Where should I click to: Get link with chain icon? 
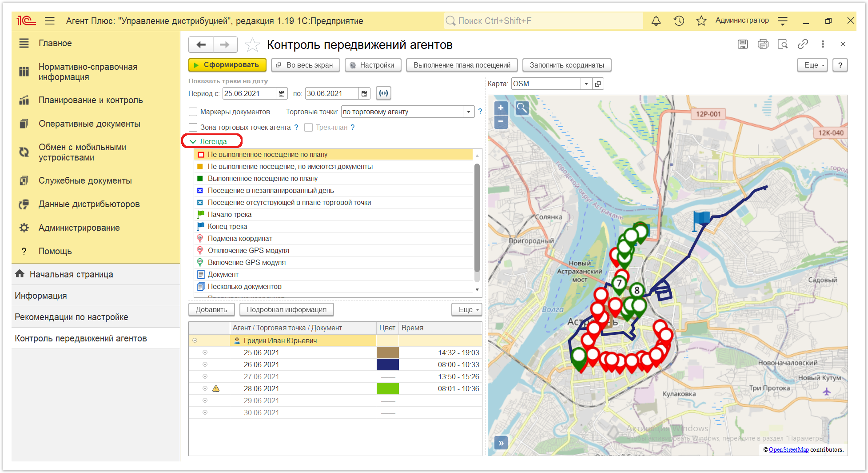pos(803,44)
